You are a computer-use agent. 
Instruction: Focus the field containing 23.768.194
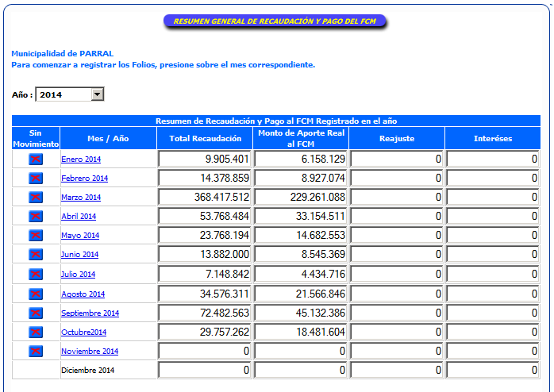pyautogui.click(x=205, y=236)
